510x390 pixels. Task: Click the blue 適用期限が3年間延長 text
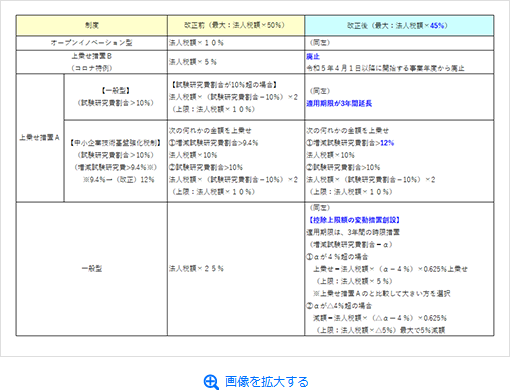point(339,104)
